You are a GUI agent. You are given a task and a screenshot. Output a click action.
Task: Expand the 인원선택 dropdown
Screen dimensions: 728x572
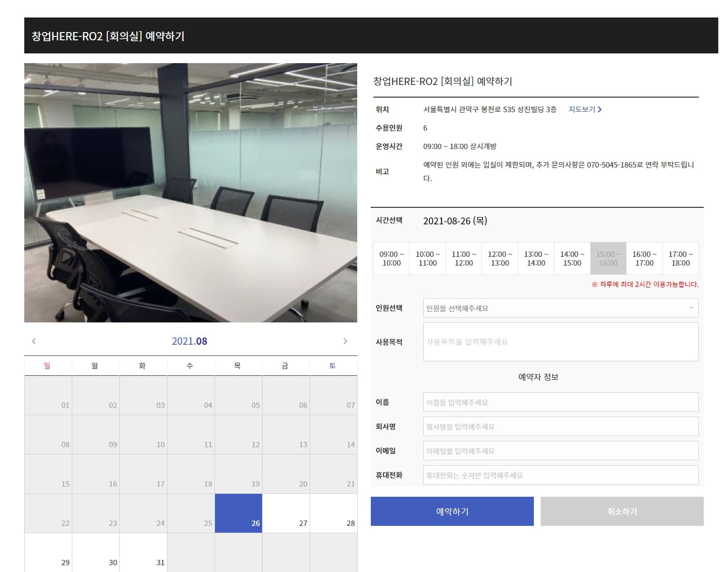(561, 308)
